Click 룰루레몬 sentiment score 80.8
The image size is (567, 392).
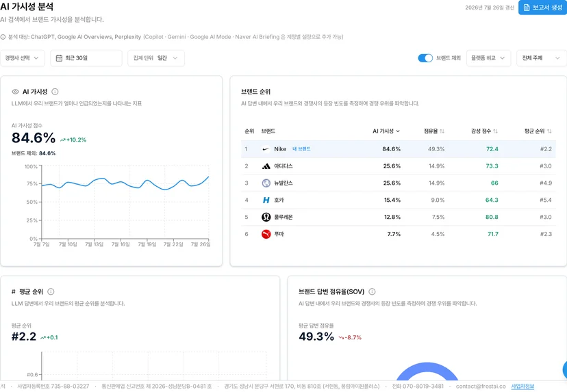click(492, 217)
